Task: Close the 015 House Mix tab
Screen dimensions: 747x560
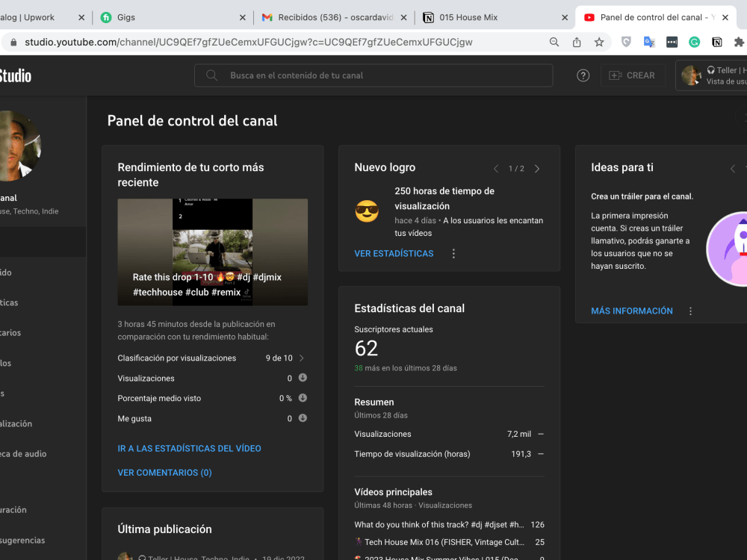Action: [565, 18]
